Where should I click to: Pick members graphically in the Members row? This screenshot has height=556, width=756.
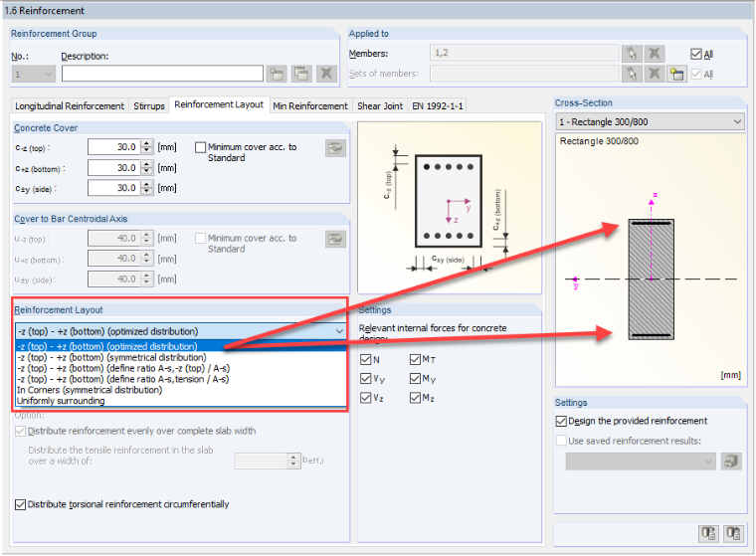(632, 53)
